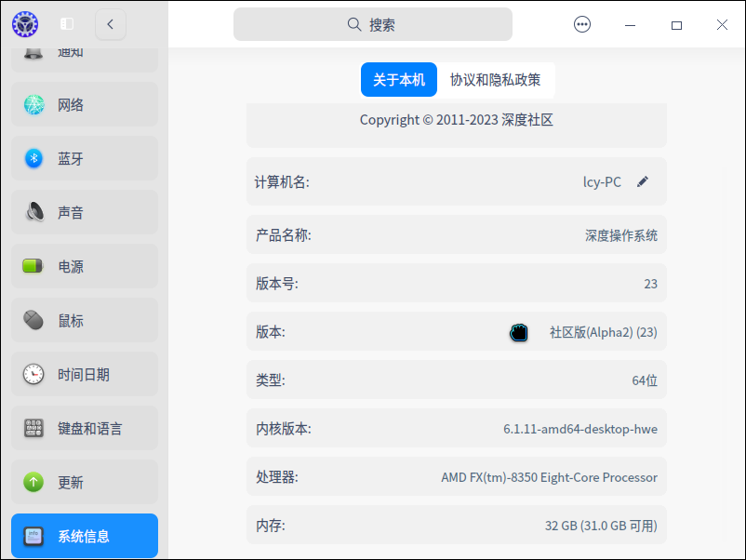Click the 社区版(Alpha2) (23) edition value

(x=604, y=332)
